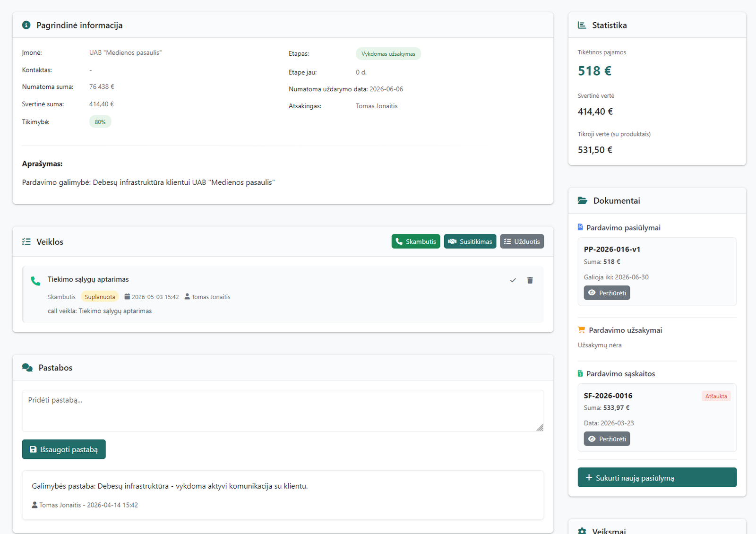Save the note with Išsaugoti pastabą
756x534 pixels.
click(64, 449)
